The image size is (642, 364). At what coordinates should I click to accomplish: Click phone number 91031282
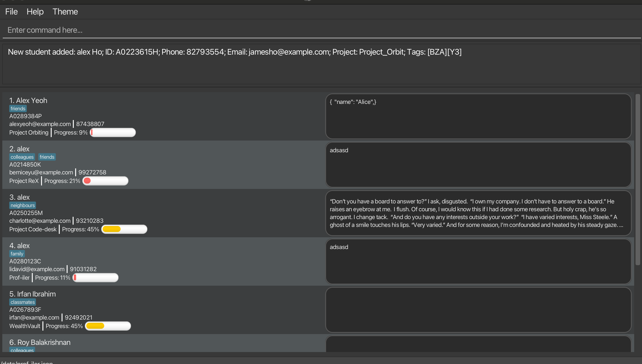83,269
